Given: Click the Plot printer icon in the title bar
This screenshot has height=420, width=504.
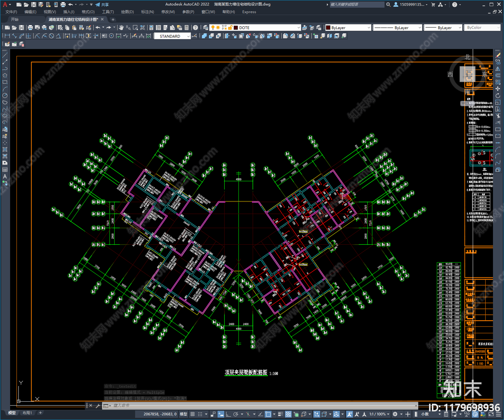Looking at the screenshot, I should (x=63, y=4).
